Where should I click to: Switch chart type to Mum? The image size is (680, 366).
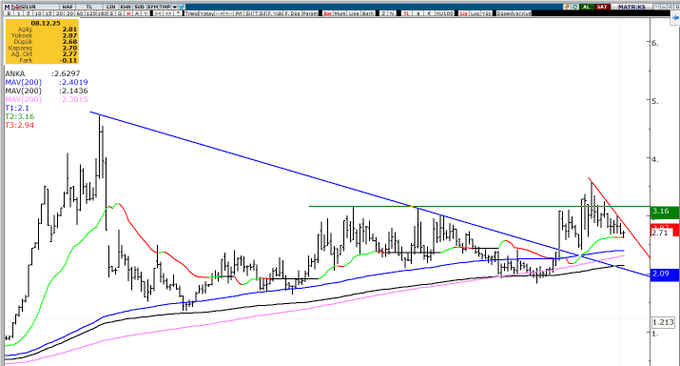340,13
